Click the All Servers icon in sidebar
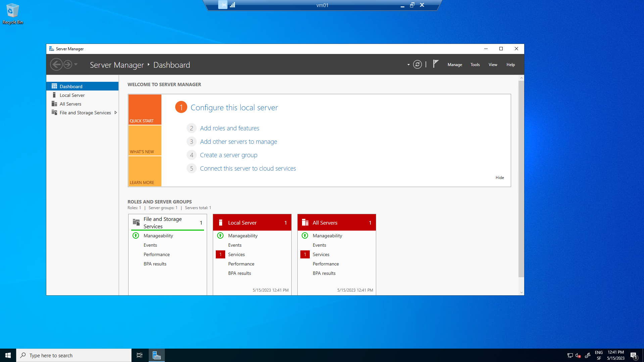Image resolution: width=644 pixels, height=362 pixels. point(54,104)
